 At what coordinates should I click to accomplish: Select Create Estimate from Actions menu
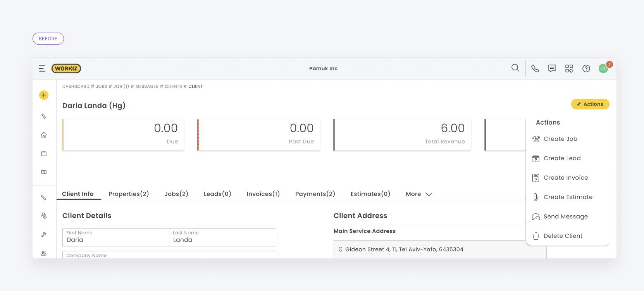568,197
